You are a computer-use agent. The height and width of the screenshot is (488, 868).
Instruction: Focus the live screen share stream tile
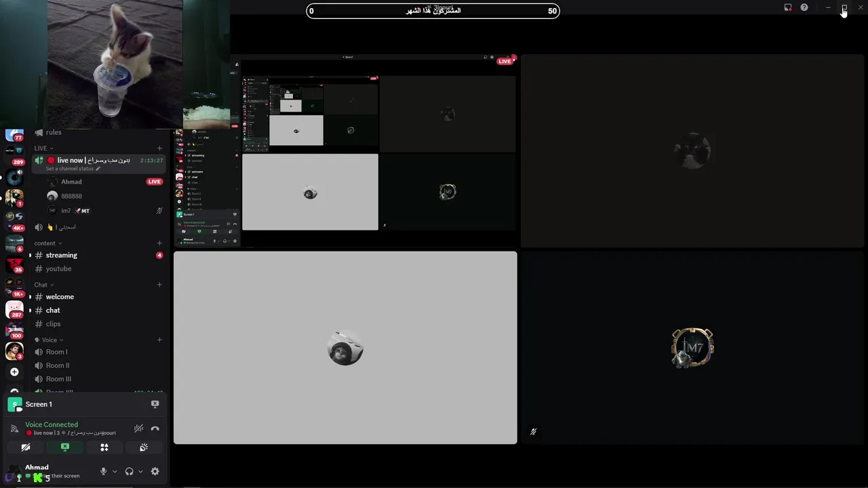tap(345, 151)
